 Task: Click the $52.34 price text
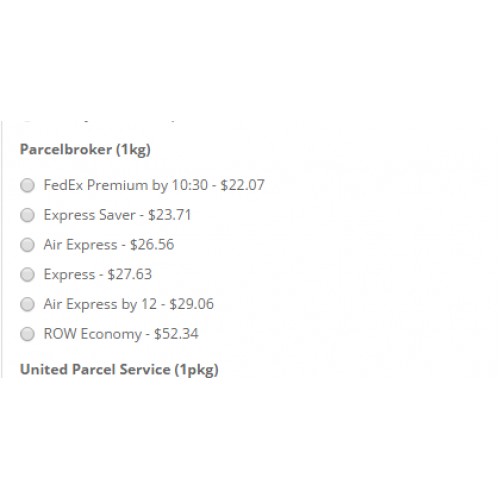tap(176, 334)
